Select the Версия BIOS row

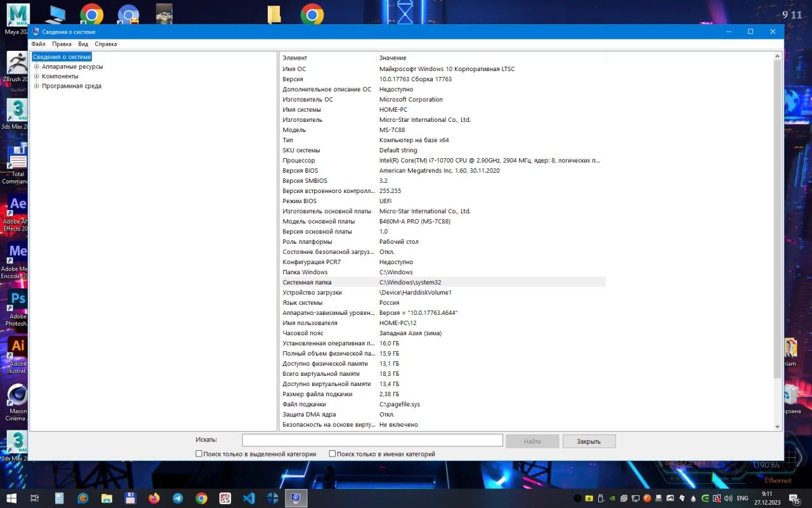(x=443, y=170)
